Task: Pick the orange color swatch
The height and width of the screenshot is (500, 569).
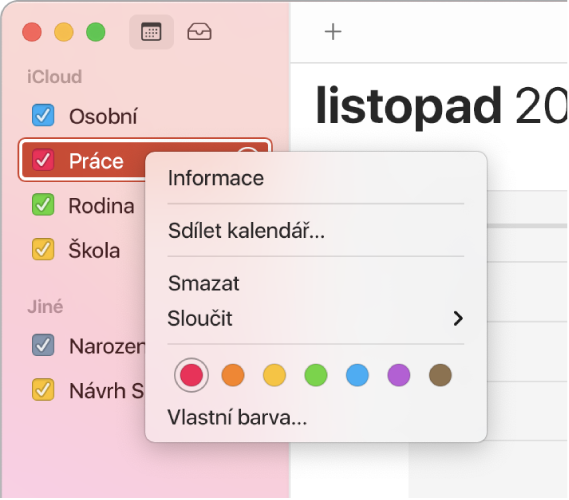Action: pyautogui.click(x=233, y=375)
